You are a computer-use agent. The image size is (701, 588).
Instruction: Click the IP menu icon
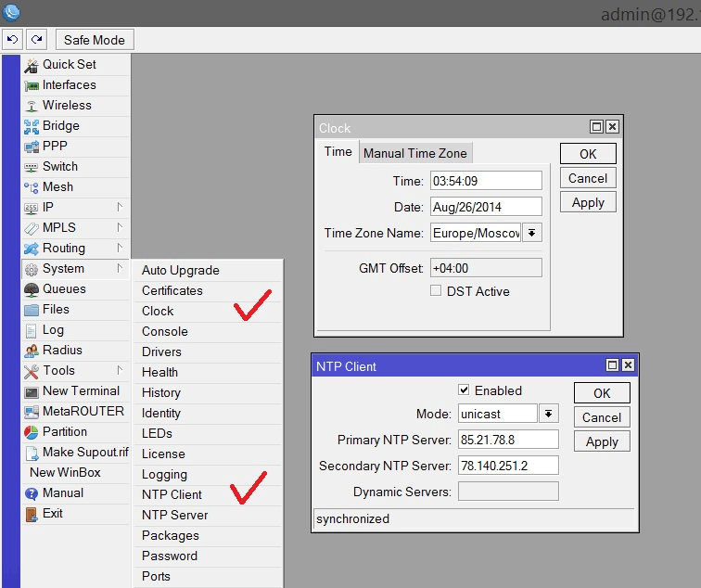(32, 208)
